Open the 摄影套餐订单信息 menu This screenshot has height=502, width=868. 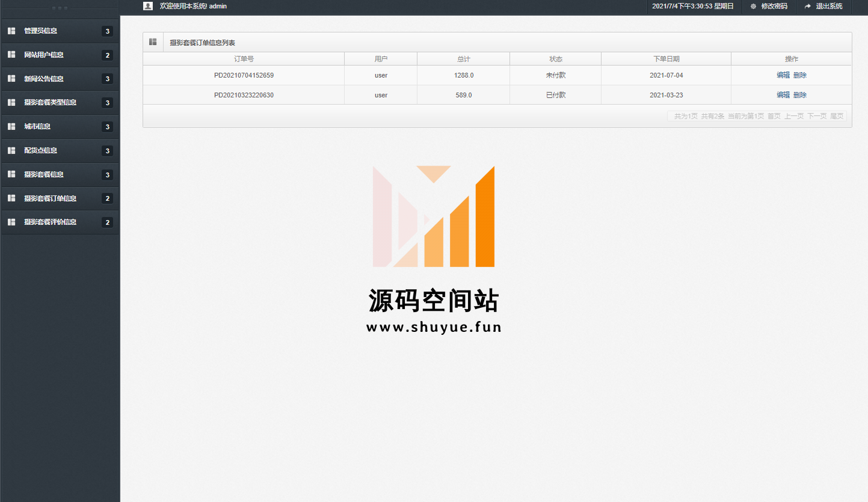pos(60,198)
